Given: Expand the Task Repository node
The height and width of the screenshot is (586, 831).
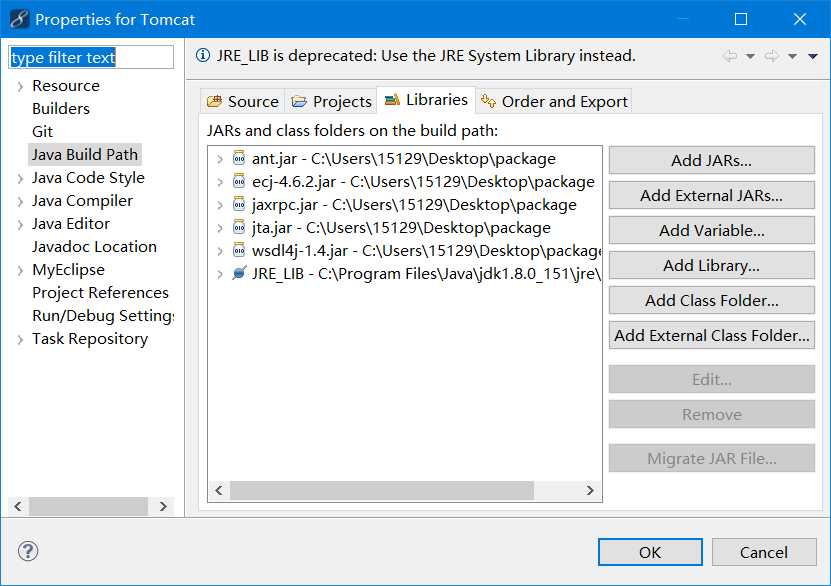Looking at the screenshot, I should 20,340.
